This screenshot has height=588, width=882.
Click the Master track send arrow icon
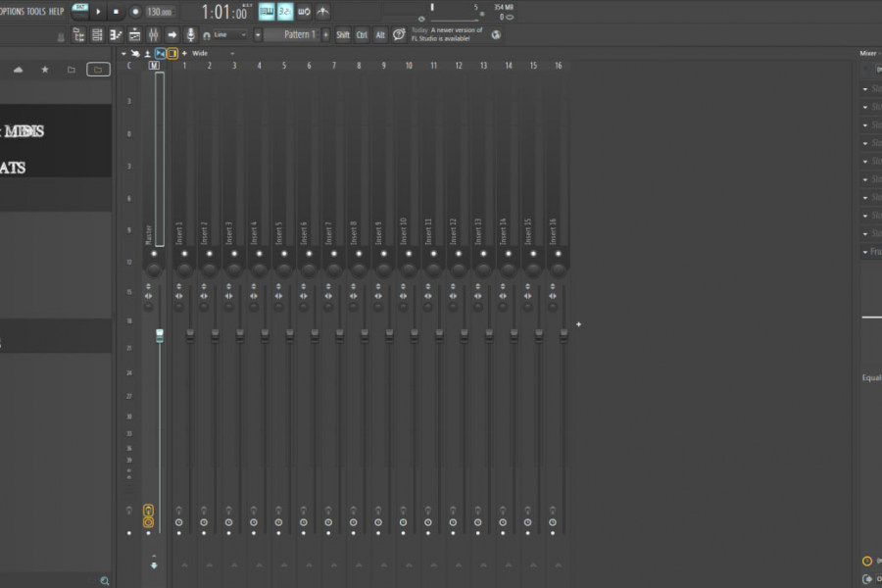(154, 565)
